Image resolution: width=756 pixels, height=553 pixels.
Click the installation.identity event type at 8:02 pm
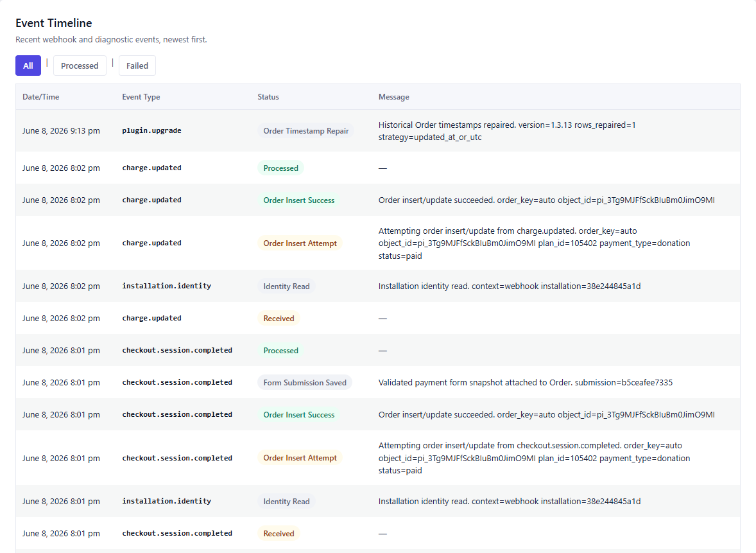[x=166, y=286]
